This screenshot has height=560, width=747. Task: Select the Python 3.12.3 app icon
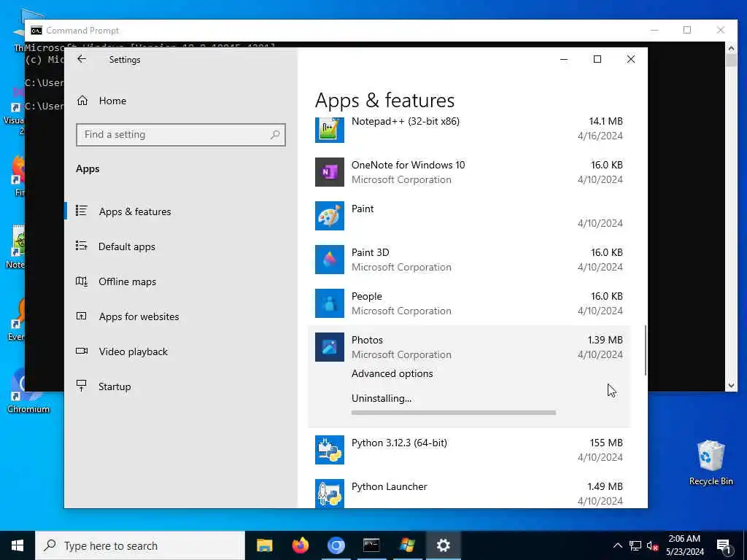329,450
